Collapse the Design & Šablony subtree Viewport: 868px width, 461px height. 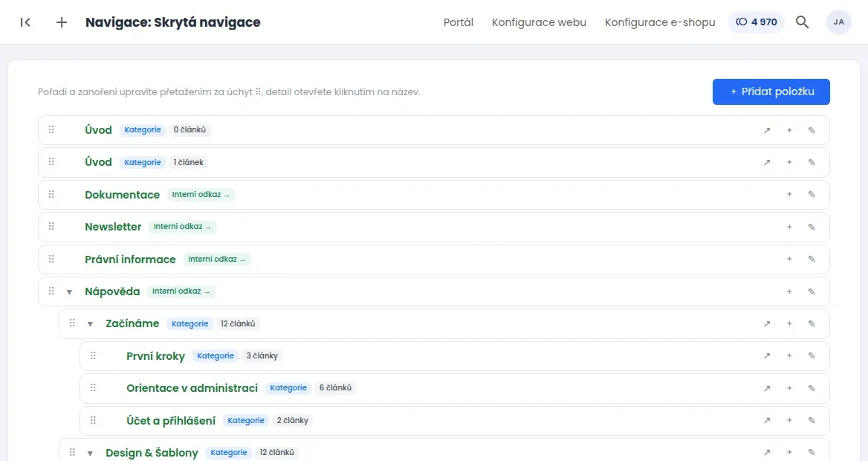pyautogui.click(x=90, y=454)
